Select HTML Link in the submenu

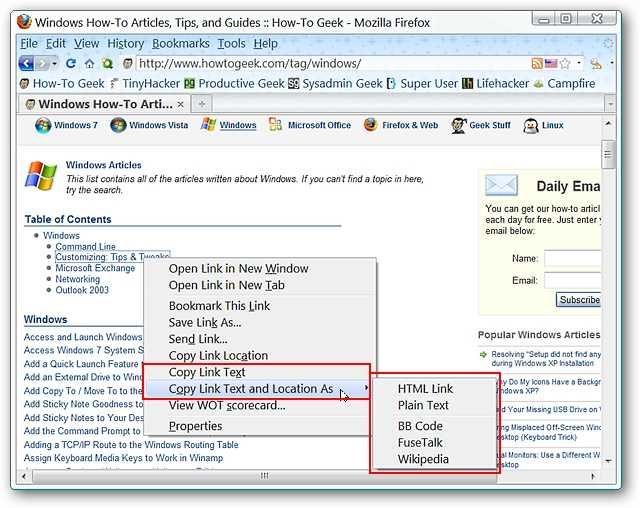click(x=433, y=389)
